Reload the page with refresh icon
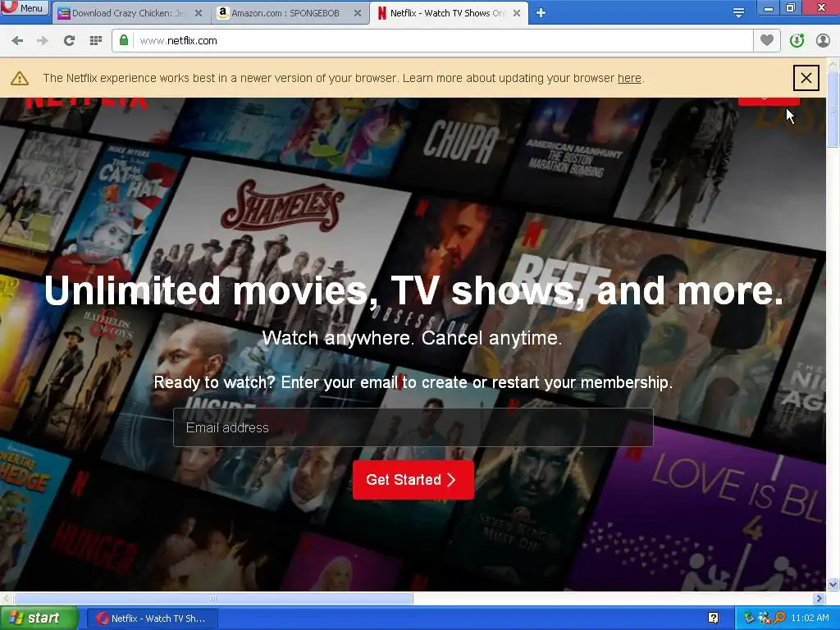This screenshot has width=840, height=630. click(69, 40)
